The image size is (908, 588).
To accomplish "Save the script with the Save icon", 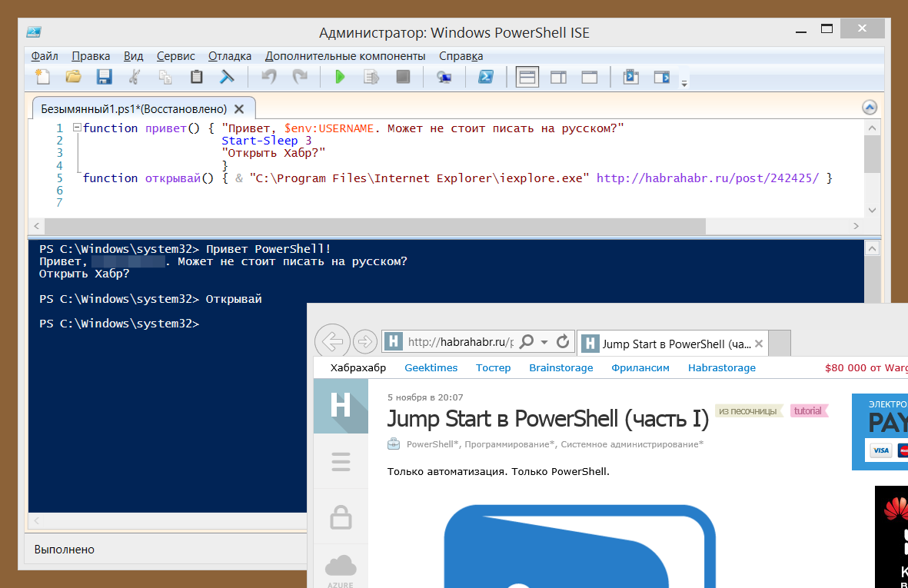I will point(104,77).
